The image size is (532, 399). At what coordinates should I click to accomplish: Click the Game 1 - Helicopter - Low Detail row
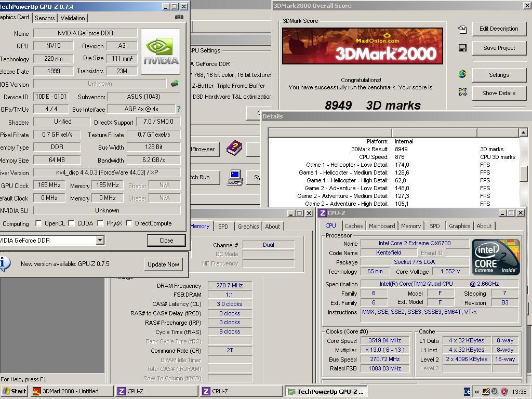coord(394,165)
